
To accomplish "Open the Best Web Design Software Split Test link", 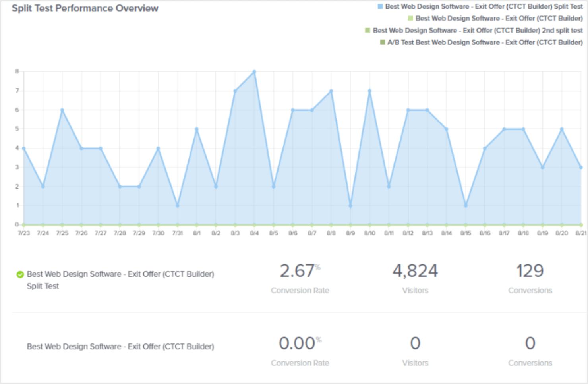I will click(x=120, y=274).
